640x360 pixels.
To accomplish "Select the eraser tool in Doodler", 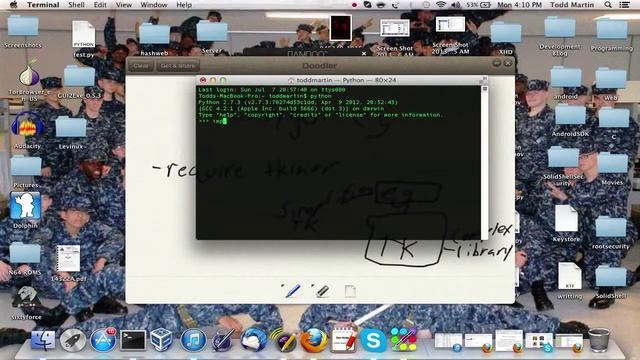I will coord(322,291).
